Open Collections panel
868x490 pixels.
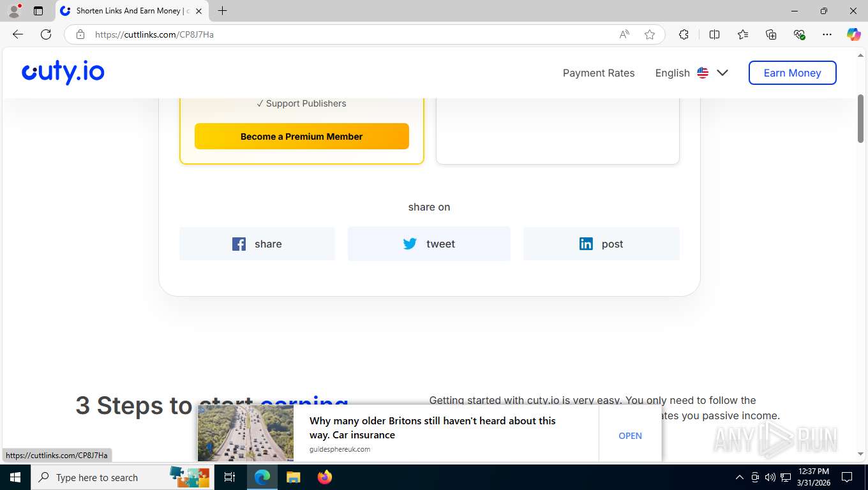771,34
